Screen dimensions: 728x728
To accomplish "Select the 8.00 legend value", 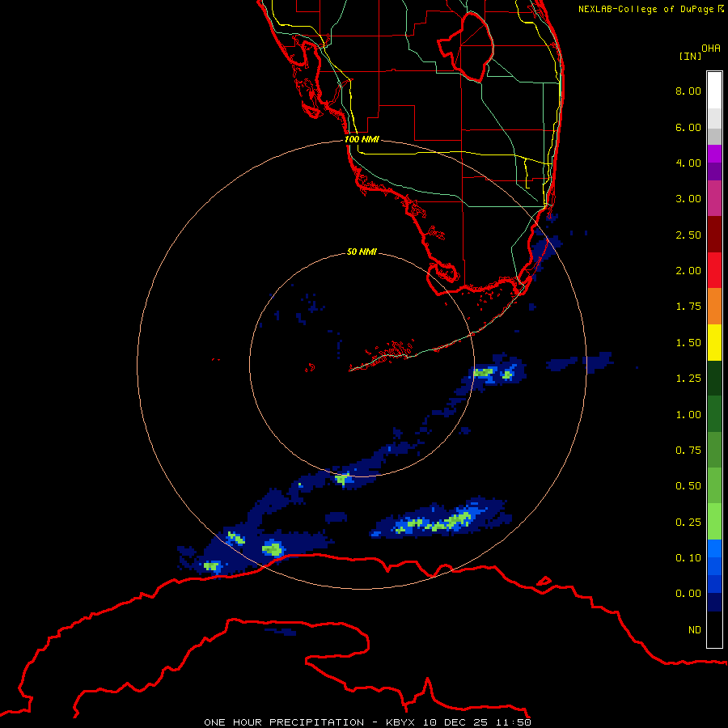I will [x=688, y=91].
